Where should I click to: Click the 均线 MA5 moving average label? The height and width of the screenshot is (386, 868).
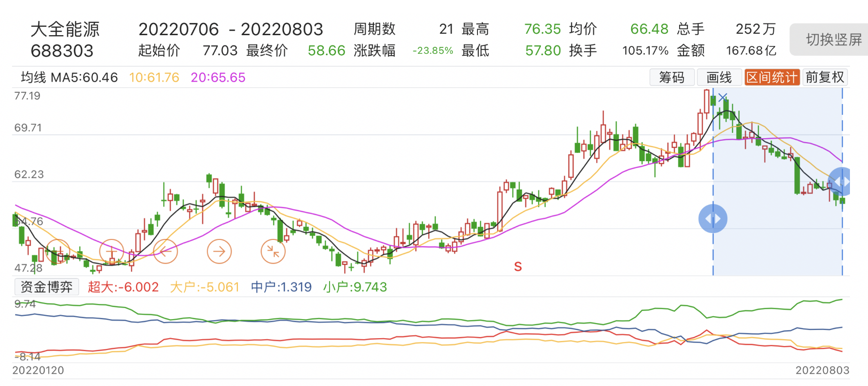pyautogui.click(x=69, y=77)
